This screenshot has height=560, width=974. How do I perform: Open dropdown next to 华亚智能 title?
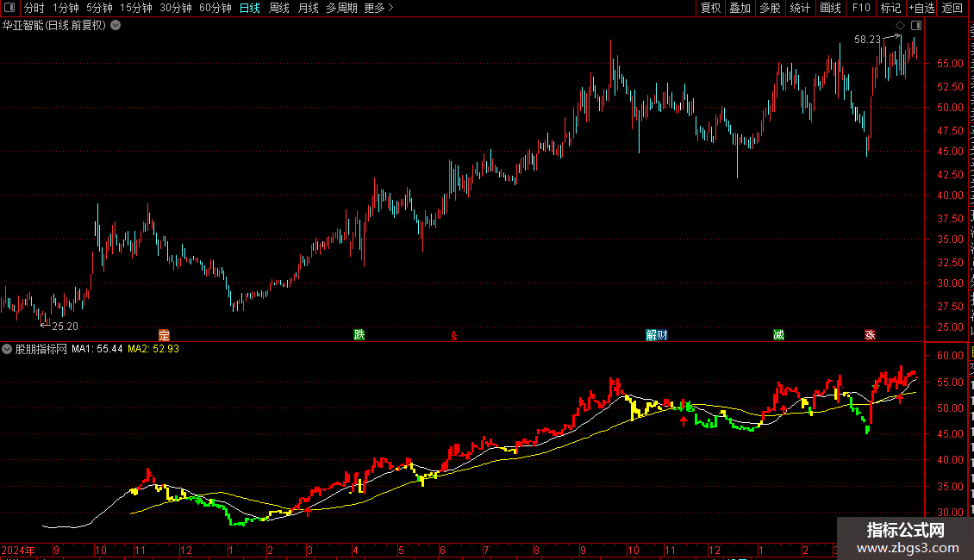[x=116, y=26]
